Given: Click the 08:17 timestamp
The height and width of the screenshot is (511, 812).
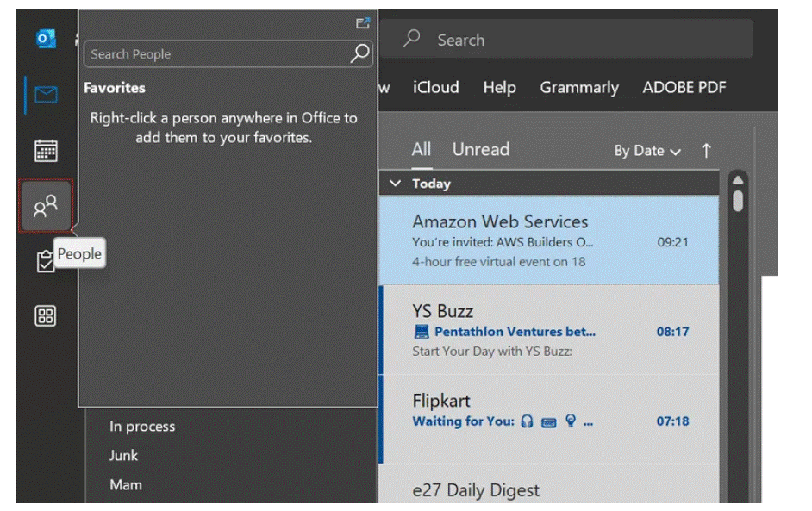Looking at the screenshot, I should [x=672, y=332].
